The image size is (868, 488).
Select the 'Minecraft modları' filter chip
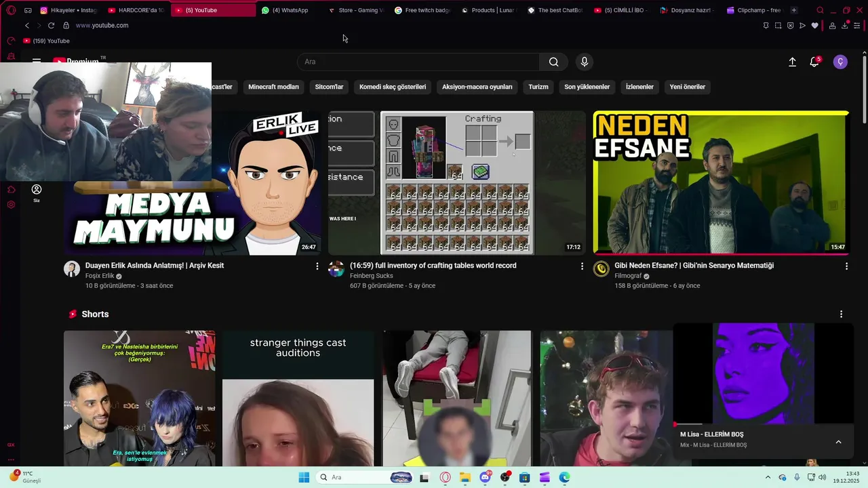(273, 87)
